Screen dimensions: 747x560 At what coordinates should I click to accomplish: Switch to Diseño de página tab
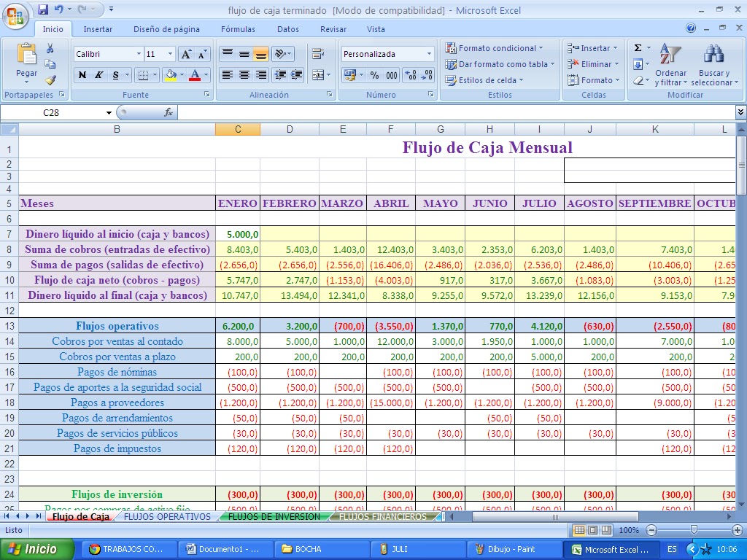[x=166, y=29]
